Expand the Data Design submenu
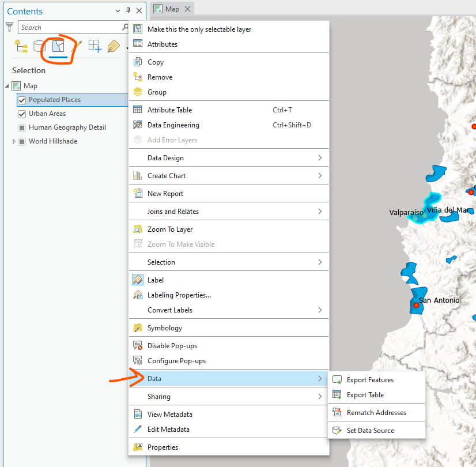 click(x=229, y=157)
